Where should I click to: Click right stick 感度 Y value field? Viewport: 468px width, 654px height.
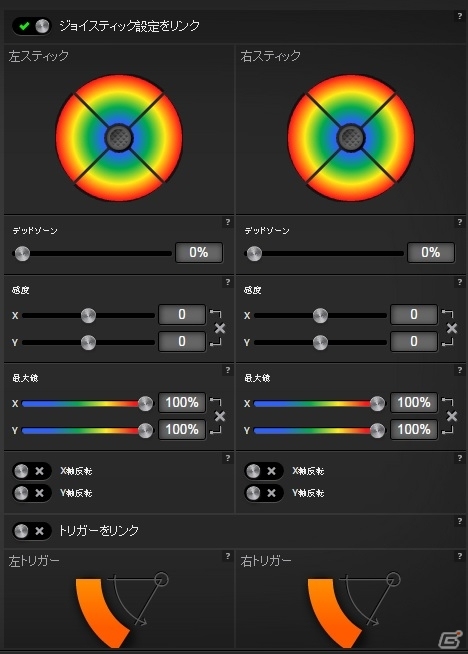pos(414,342)
